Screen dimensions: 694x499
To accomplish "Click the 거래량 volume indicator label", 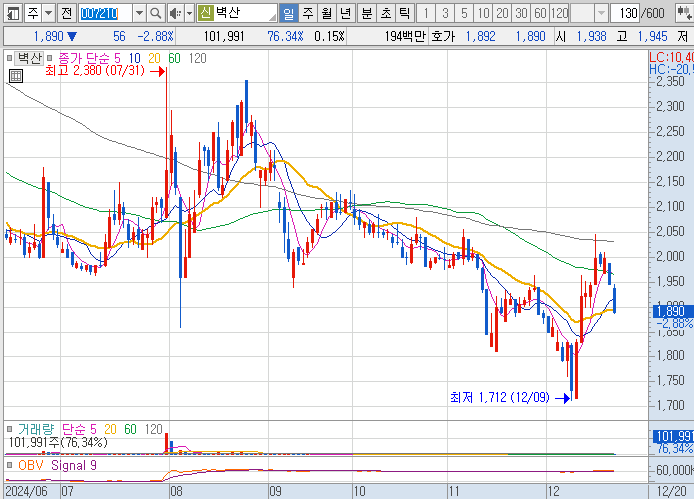I will point(36,429).
